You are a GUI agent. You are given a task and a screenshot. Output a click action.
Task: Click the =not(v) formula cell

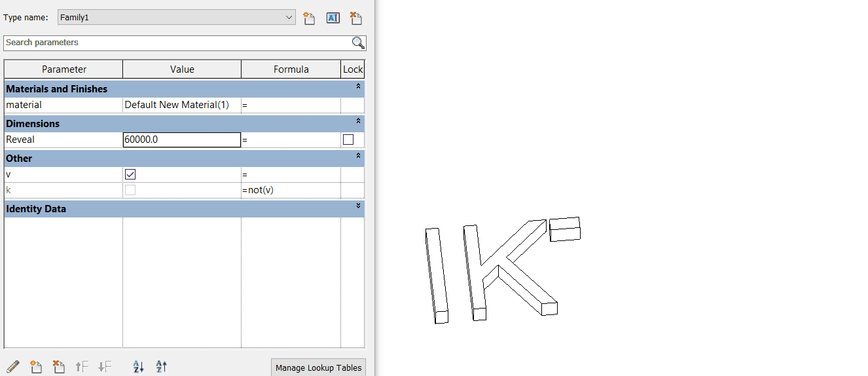pos(291,190)
